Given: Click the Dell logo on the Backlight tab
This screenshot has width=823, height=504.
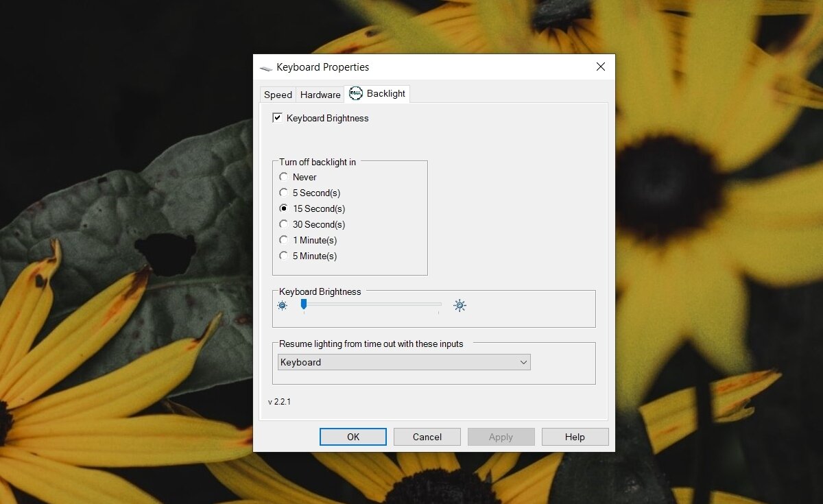Looking at the screenshot, I should pos(355,94).
